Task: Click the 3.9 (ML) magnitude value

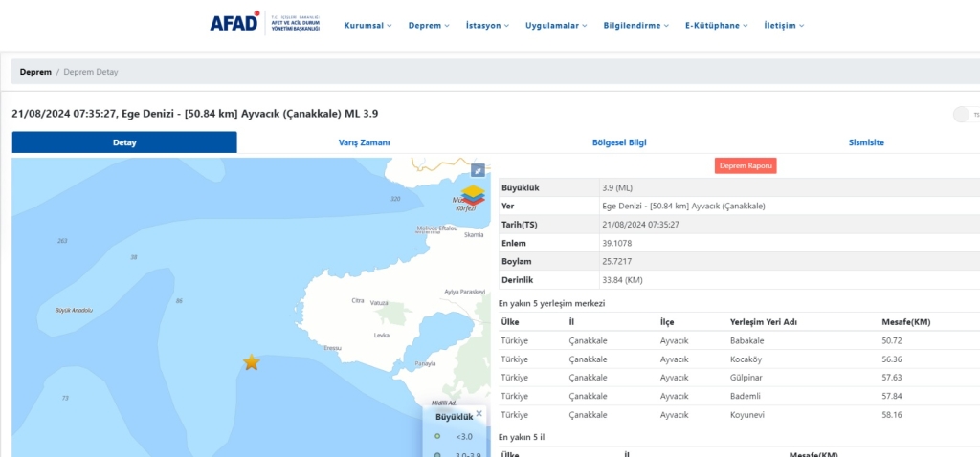Action: click(617, 187)
